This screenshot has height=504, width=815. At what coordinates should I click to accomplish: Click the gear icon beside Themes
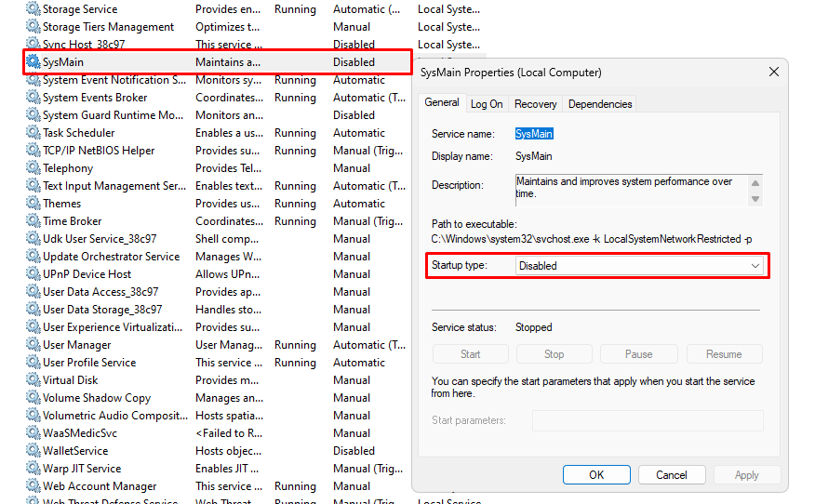pos(33,203)
